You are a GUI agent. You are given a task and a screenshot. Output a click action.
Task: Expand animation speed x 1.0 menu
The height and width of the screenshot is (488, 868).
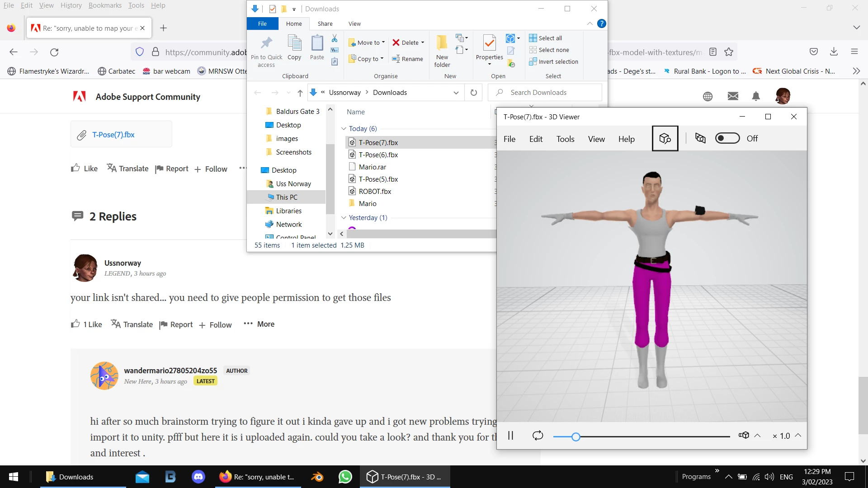coord(798,436)
